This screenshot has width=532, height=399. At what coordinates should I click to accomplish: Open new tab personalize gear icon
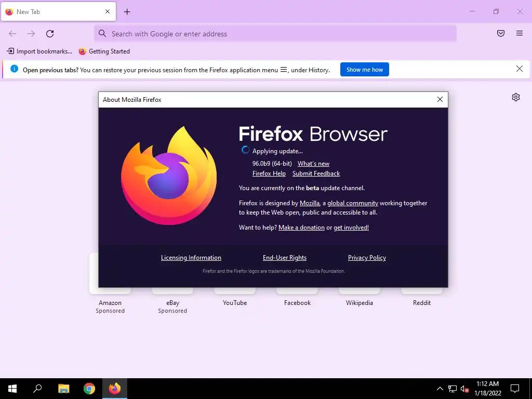516,97
